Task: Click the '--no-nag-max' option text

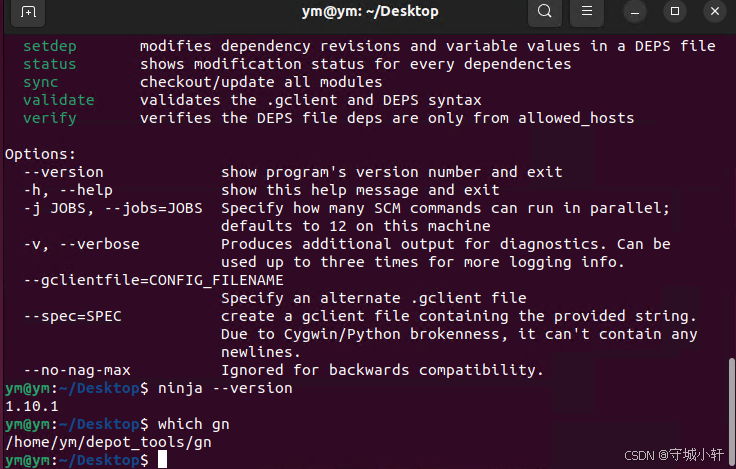Action: [x=77, y=370]
